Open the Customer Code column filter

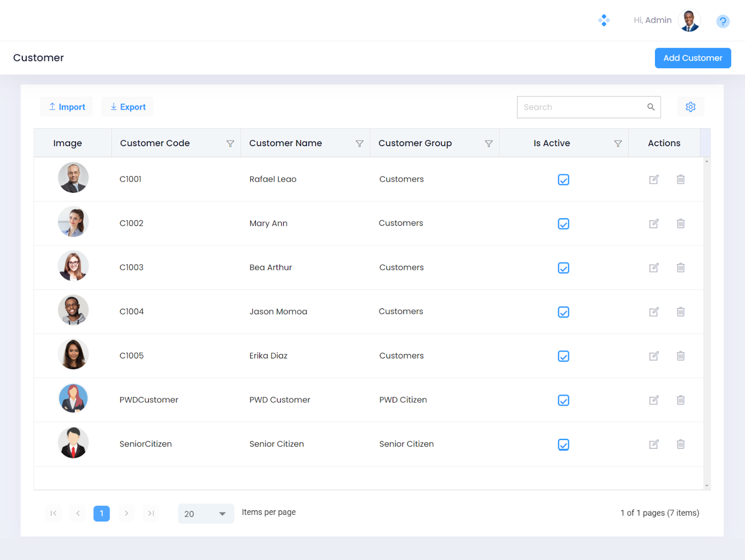click(230, 143)
